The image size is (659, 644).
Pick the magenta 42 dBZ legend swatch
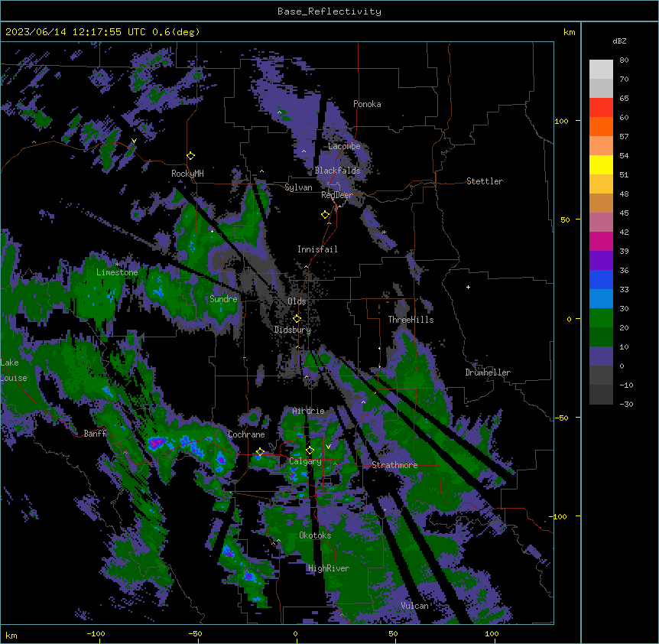[601, 241]
